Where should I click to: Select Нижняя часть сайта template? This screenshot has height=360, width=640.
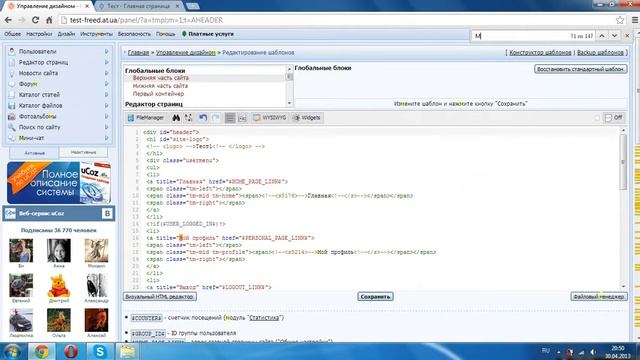coord(160,86)
